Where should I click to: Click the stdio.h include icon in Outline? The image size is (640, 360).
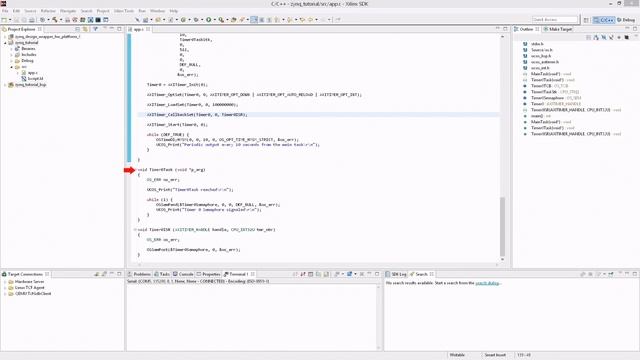pyautogui.click(x=525, y=44)
